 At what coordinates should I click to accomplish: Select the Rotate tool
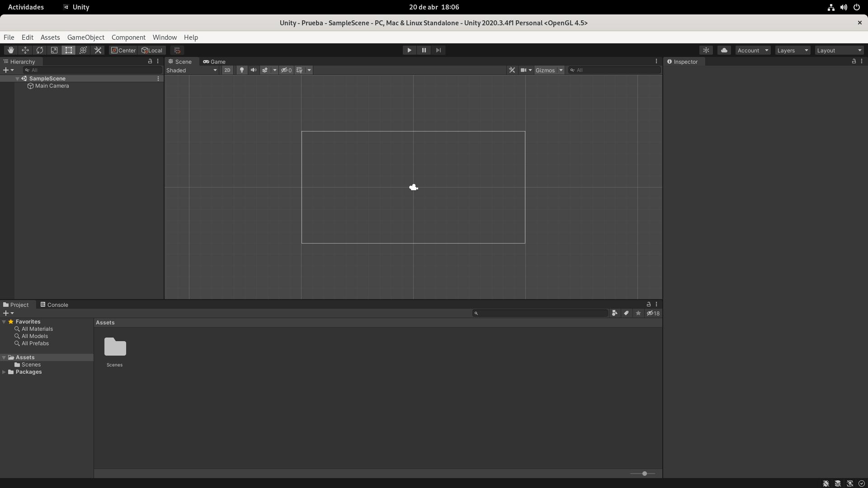40,50
